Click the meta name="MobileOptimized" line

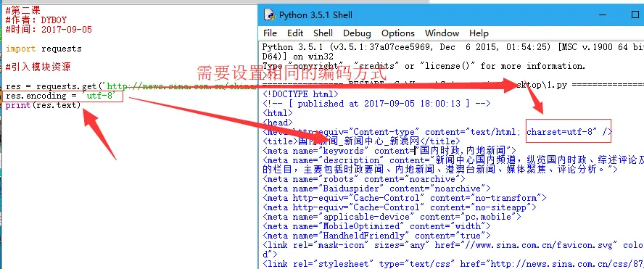[x=376, y=226]
